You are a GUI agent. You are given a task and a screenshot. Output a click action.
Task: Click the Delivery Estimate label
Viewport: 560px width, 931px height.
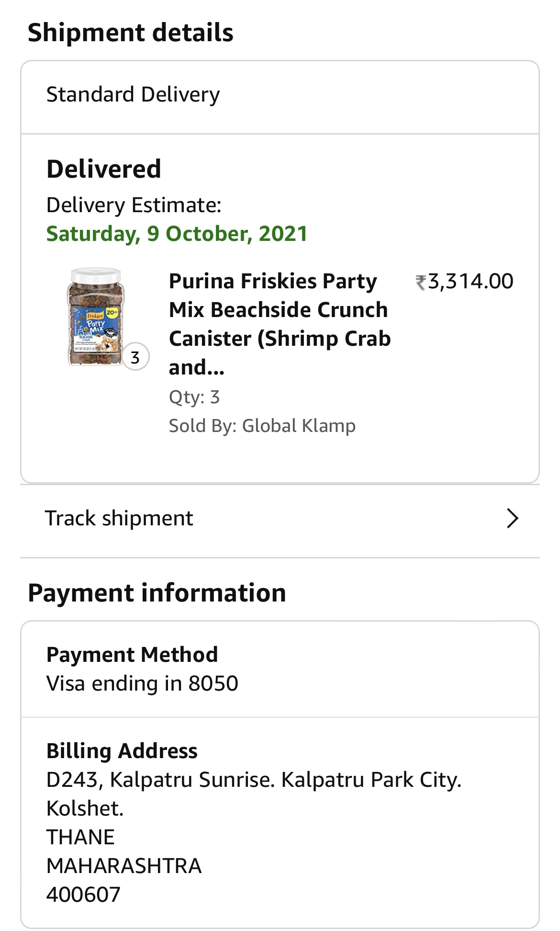tap(134, 205)
